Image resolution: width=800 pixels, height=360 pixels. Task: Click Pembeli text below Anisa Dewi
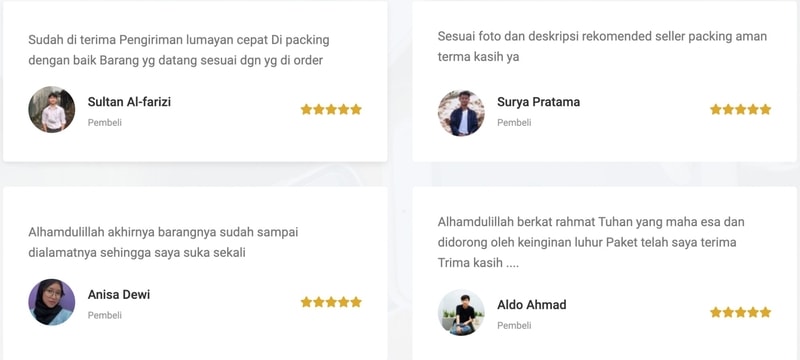pyautogui.click(x=105, y=316)
